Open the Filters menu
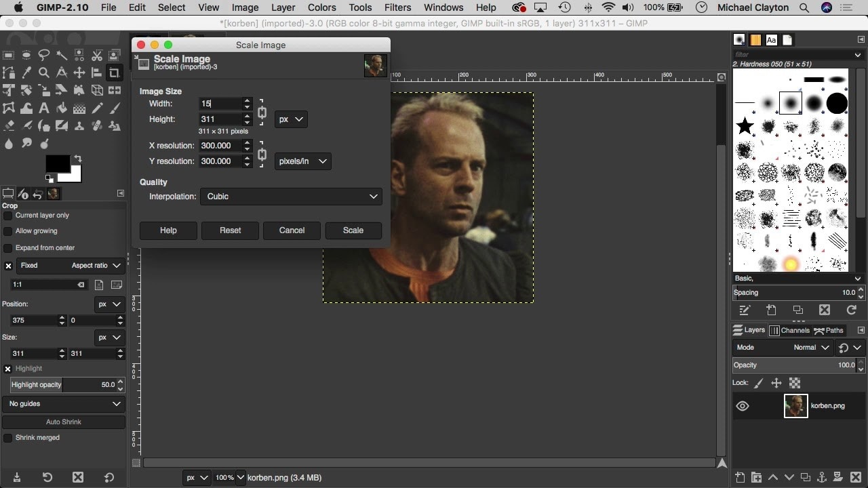 tap(397, 7)
